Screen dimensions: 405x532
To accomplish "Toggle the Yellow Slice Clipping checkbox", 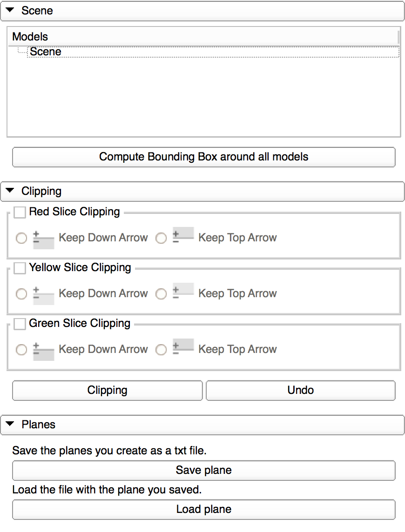I will (20, 268).
